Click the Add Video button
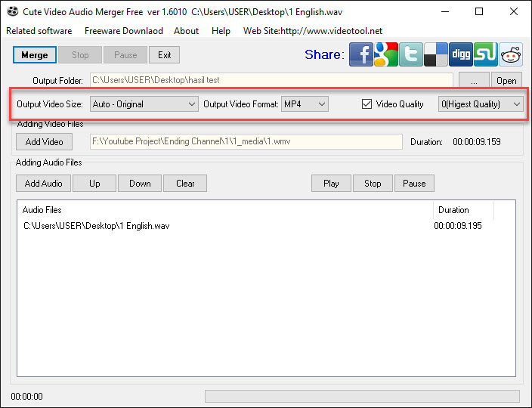The width and height of the screenshot is (532, 408). 44,142
